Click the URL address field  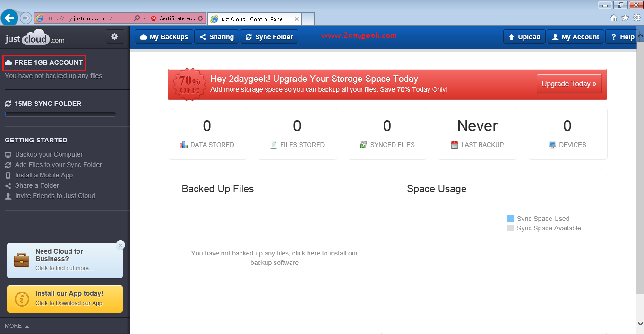click(x=84, y=18)
